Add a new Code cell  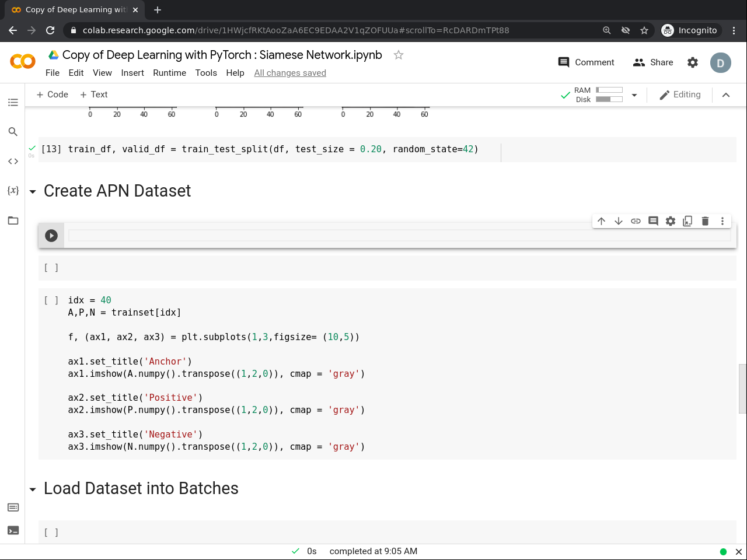[52, 94]
